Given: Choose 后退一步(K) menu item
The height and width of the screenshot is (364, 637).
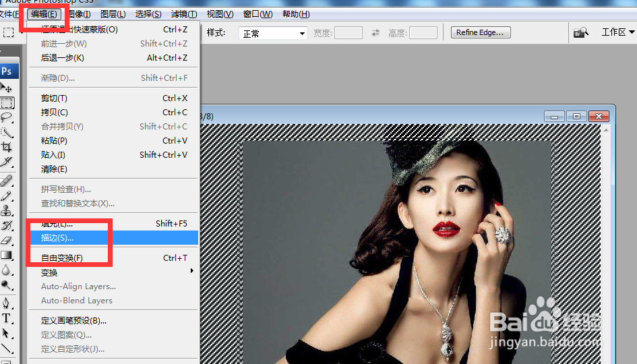Looking at the screenshot, I should (114, 58).
